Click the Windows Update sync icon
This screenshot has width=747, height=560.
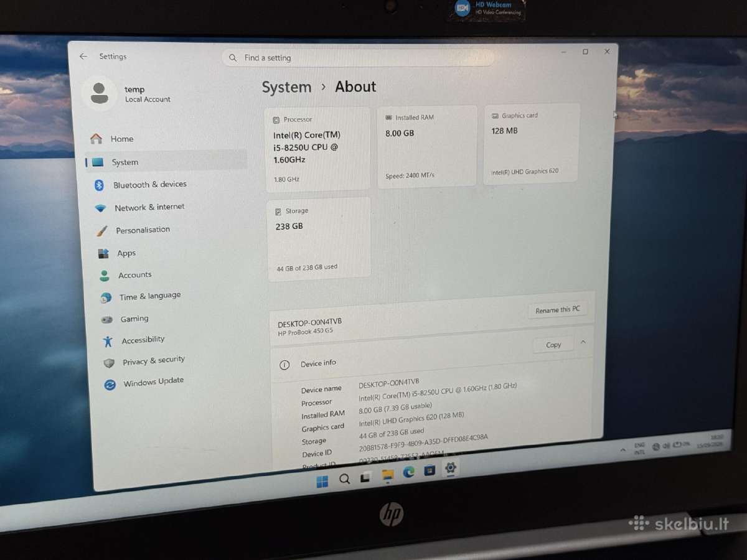click(x=110, y=385)
